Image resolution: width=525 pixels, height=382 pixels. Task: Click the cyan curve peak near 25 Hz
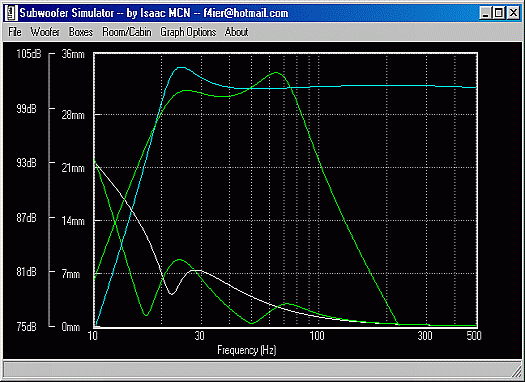[181, 68]
